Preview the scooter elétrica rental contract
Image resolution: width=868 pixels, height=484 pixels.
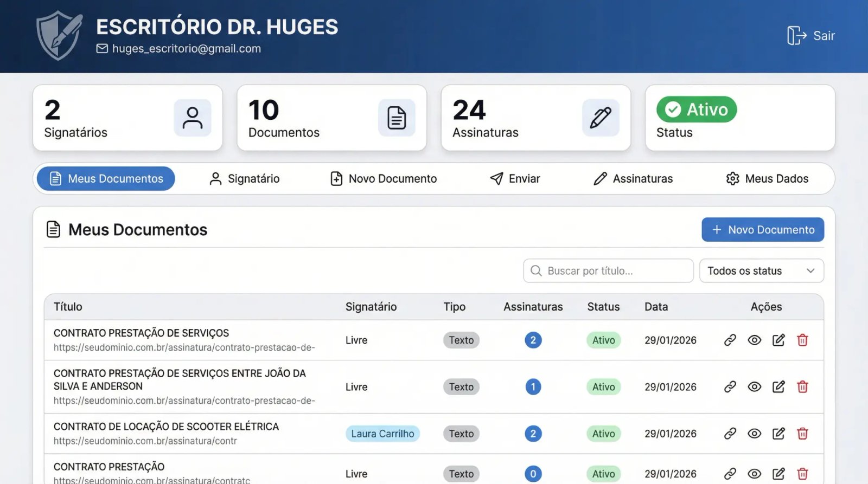(x=754, y=434)
